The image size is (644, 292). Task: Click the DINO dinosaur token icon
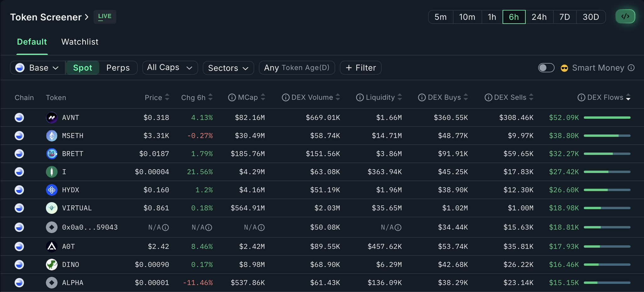[x=52, y=265]
